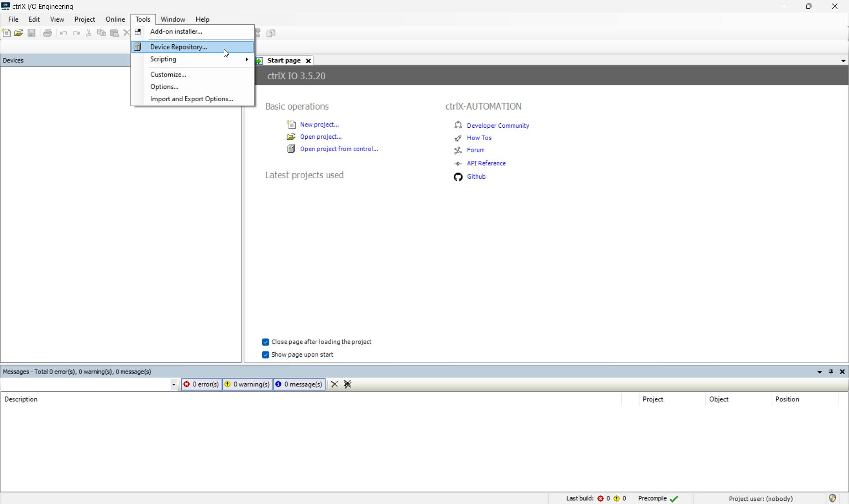Uncheck Show page upon start
The width and height of the screenshot is (849, 504).
[x=265, y=355]
